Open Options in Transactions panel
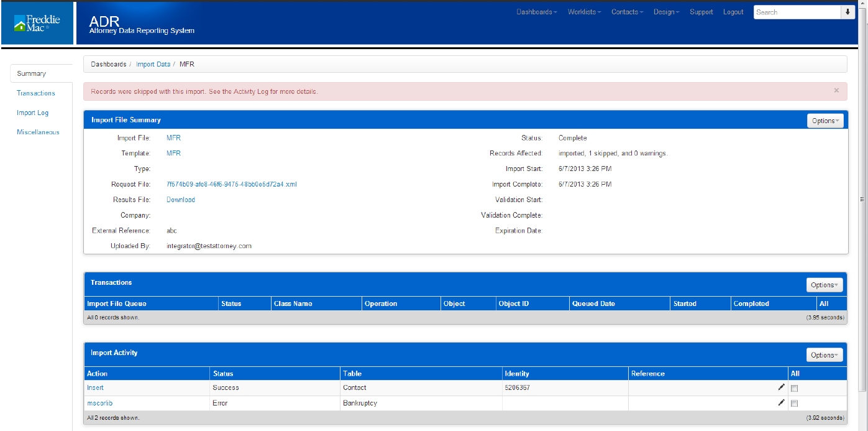 (x=825, y=285)
